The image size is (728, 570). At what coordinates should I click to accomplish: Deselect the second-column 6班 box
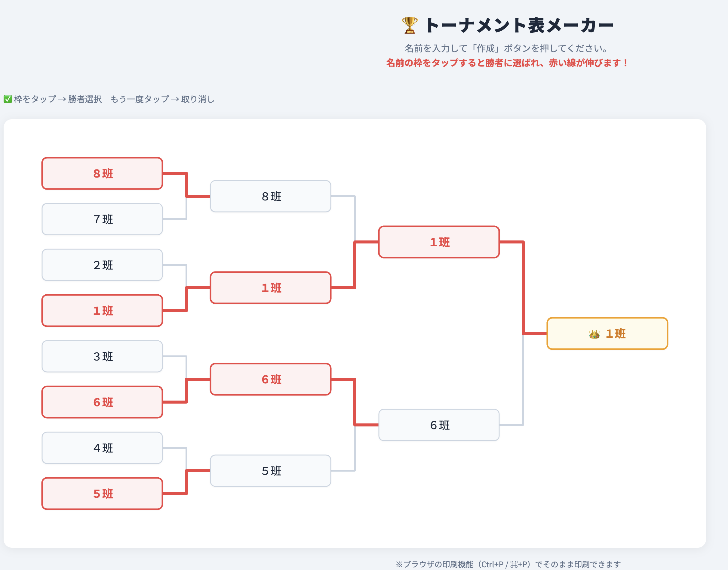click(270, 379)
